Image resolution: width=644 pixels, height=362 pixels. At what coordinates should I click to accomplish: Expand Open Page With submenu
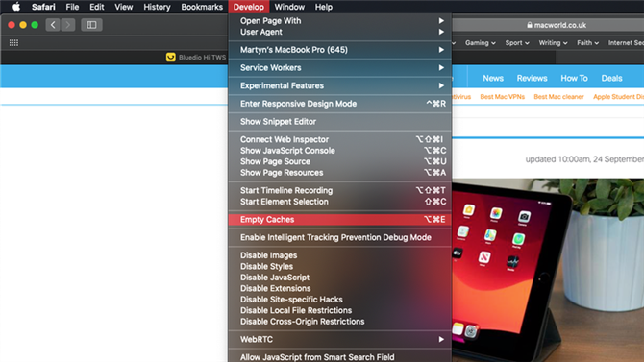[x=340, y=21]
